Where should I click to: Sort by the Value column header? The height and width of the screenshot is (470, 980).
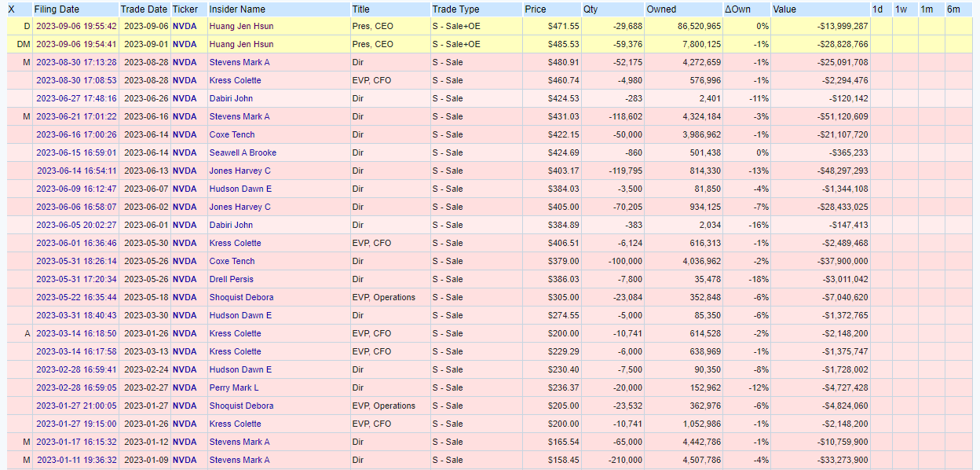[x=784, y=9]
